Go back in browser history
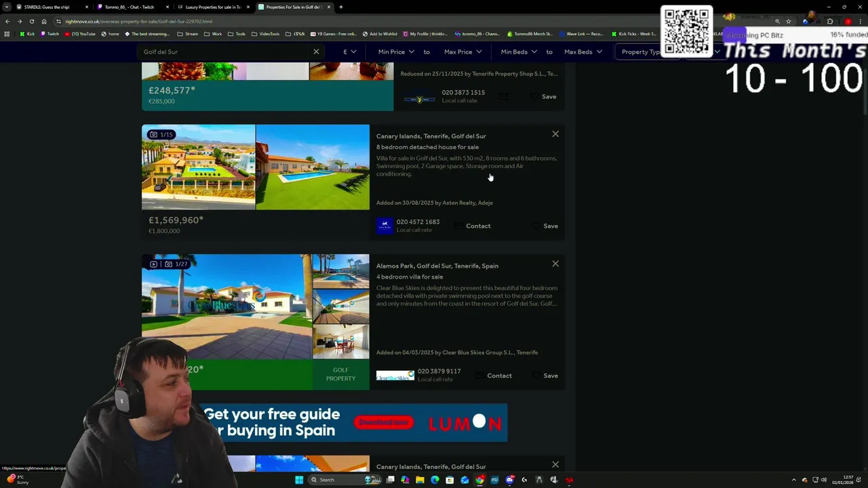 (x=7, y=21)
